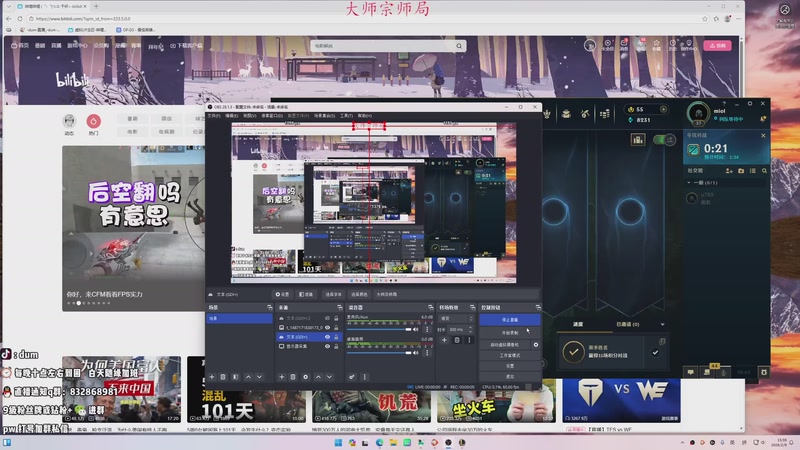Expand the 已邀请 list dropdown arrow
Screen dimensions: 800x450
pos(663,324)
